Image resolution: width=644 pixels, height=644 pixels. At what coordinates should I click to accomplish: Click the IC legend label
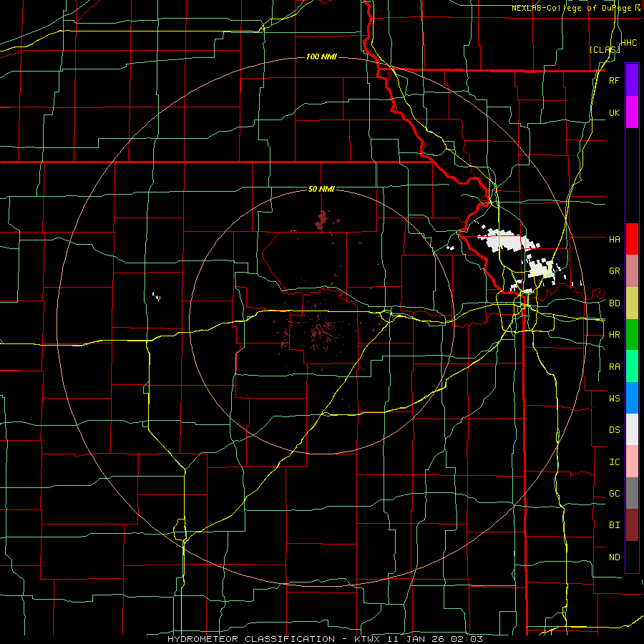(614, 462)
